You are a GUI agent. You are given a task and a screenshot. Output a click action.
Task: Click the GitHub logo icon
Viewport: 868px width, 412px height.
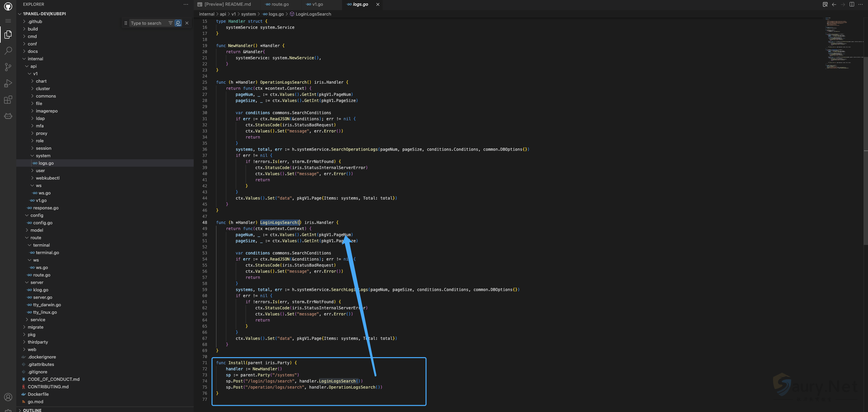(x=8, y=6)
